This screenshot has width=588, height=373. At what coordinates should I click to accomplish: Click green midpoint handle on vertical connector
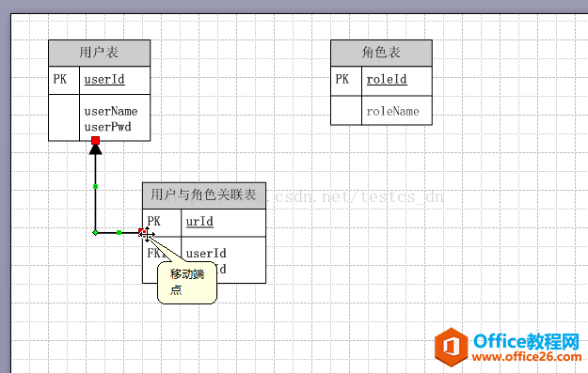(95, 186)
